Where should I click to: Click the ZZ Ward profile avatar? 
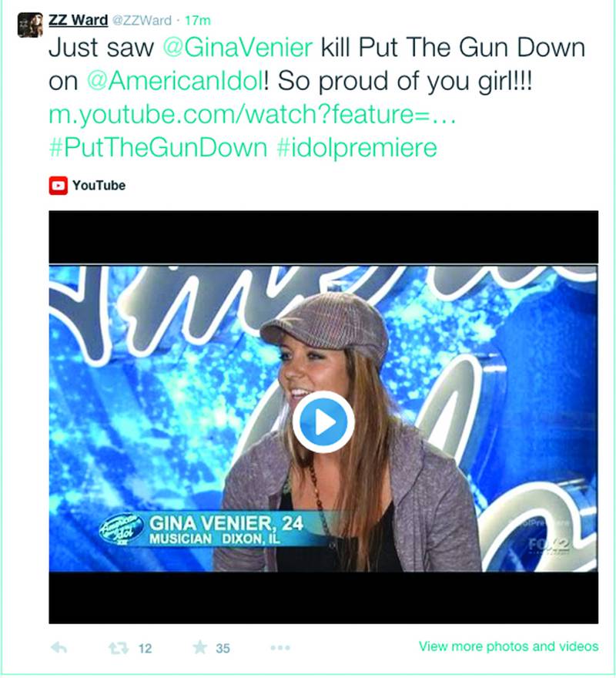click(x=30, y=25)
